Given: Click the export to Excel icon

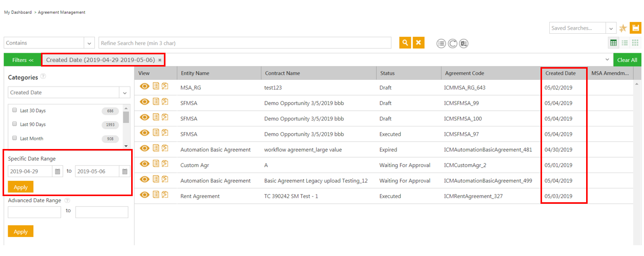Looking at the screenshot, I should click(x=464, y=44).
